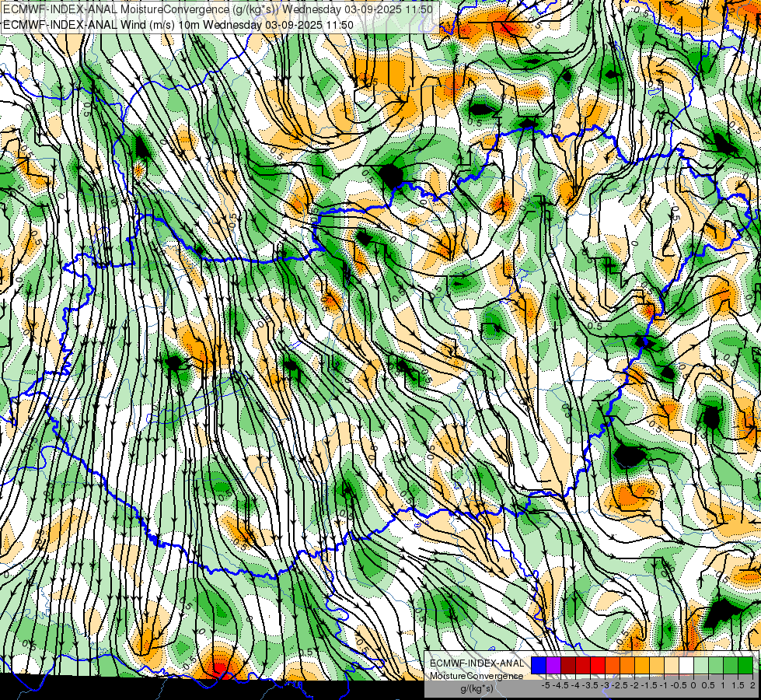This screenshot has height=700, width=761.
Task: Click the legend label ECMWF-INDEX-ANAL
Action: pos(477,663)
